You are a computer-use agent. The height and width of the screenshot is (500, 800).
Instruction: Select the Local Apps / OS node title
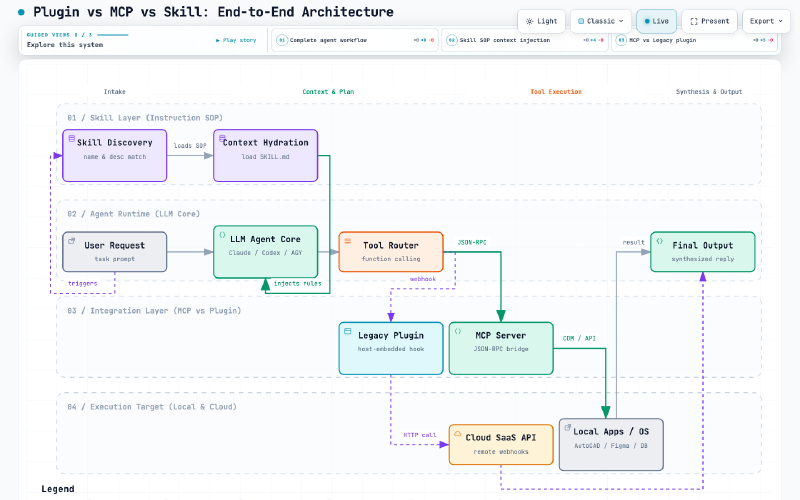pos(611,432)
